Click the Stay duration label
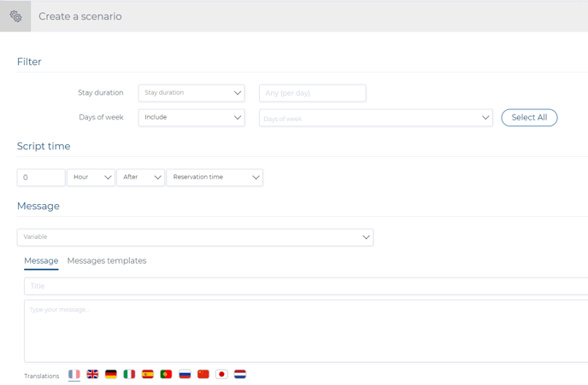Screen dimensions: 588x385 (101, 92)
